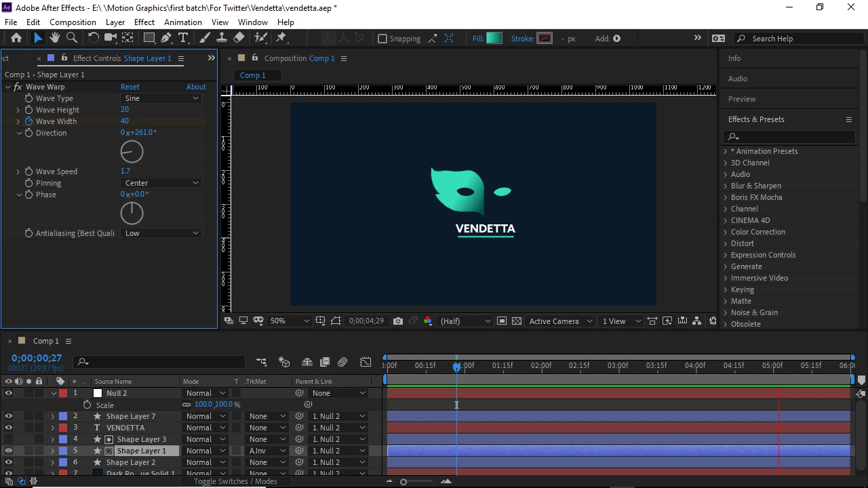Click the region of interest icon

(502, 321)
